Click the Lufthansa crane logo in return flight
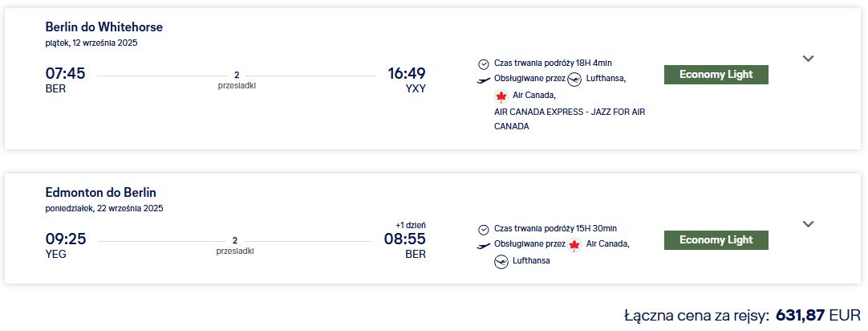Viewport: 868px width, 331px height. click(x=501, y=260)
